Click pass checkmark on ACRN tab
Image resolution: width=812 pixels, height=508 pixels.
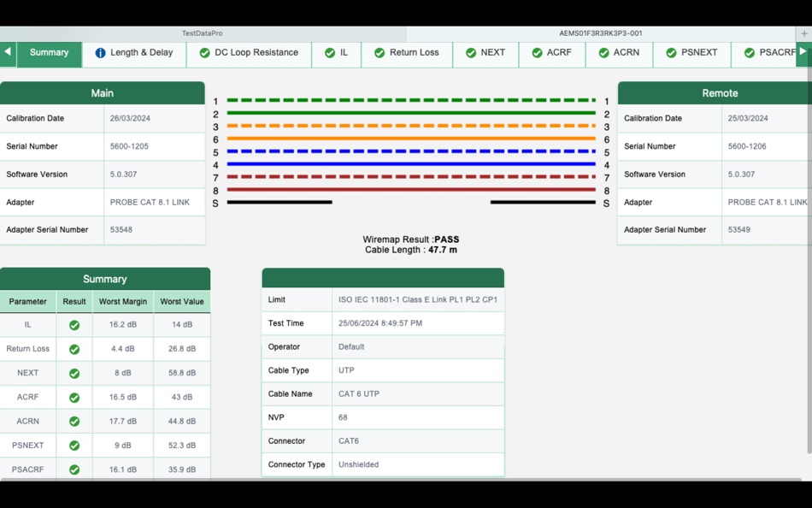coord(603,53)
